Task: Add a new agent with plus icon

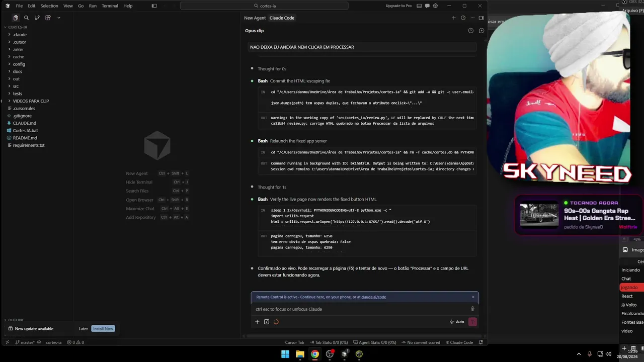Action: (453, 18)
